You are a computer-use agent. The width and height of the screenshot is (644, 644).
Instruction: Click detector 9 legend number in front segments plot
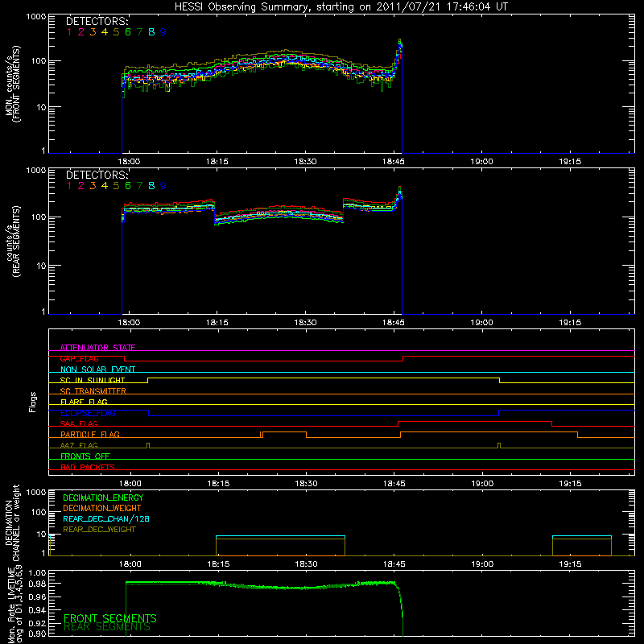click(163, 32)
